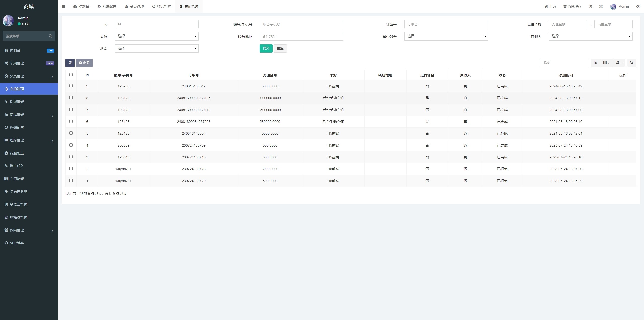
Task: Open the export data dropdown
Action: pyautogui.click(x=619, y=63)
